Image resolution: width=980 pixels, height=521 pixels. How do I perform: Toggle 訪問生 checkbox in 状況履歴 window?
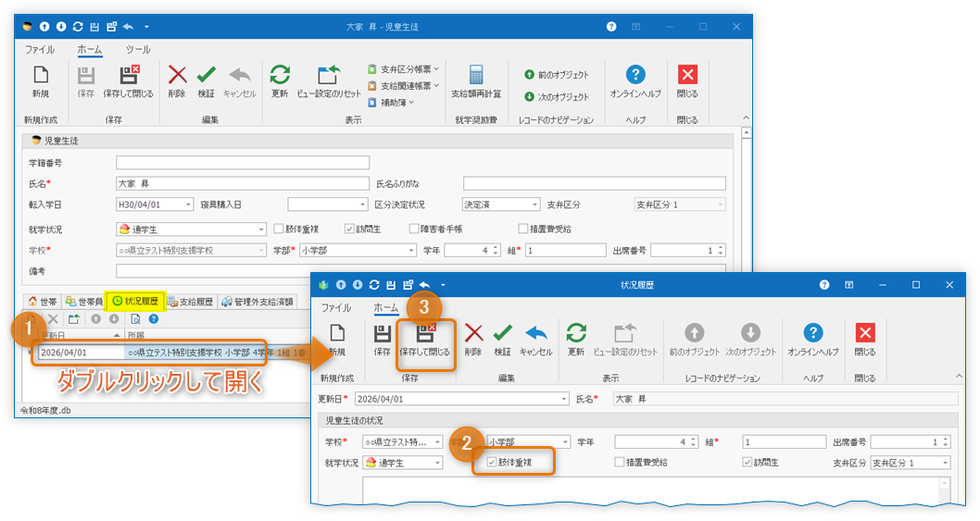[747, 463]
